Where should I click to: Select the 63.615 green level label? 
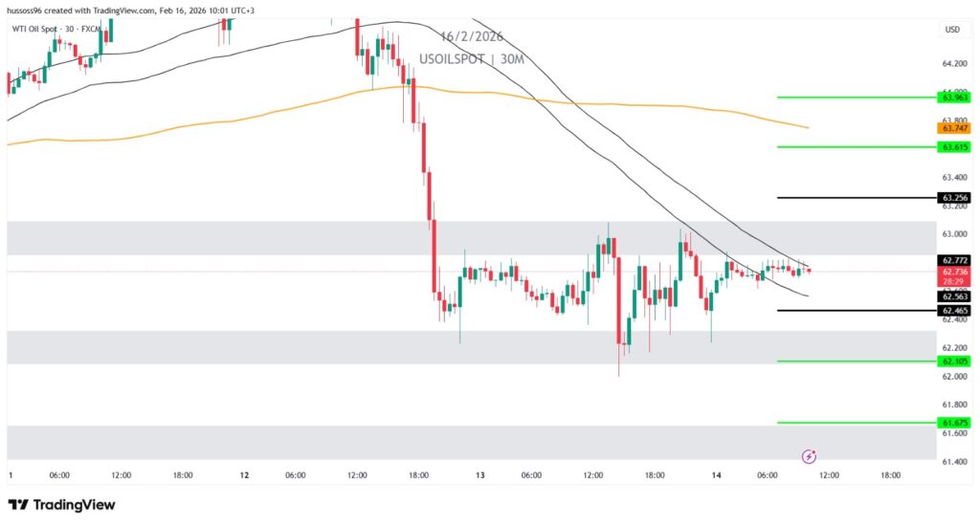click(955, 147)
